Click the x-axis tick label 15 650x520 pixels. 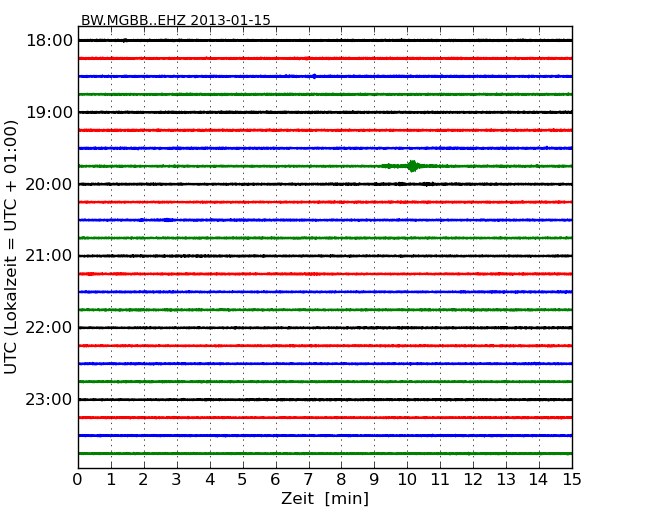[x=572, y=480]
